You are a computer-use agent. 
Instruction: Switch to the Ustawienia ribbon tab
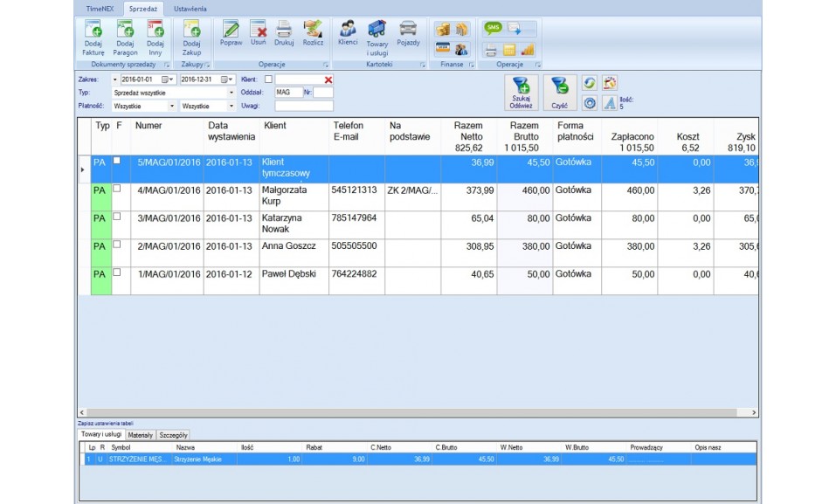tap(190, 8)
